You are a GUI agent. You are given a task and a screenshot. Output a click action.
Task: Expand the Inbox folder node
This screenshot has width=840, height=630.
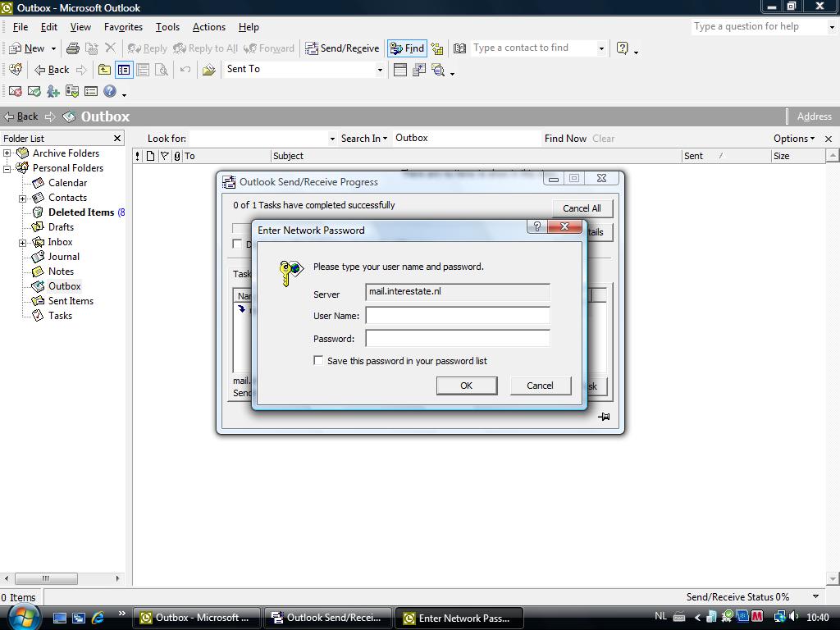(x=22, y=243)
